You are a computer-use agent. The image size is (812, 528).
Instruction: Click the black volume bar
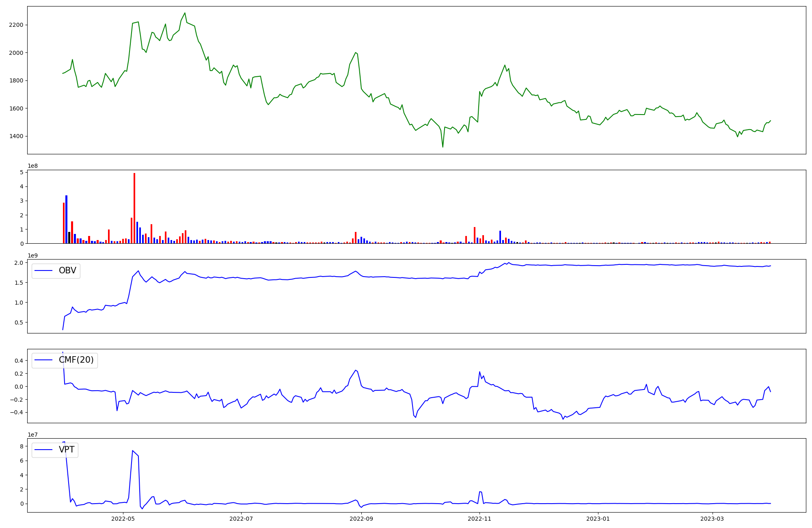click(x=69, y=238)
